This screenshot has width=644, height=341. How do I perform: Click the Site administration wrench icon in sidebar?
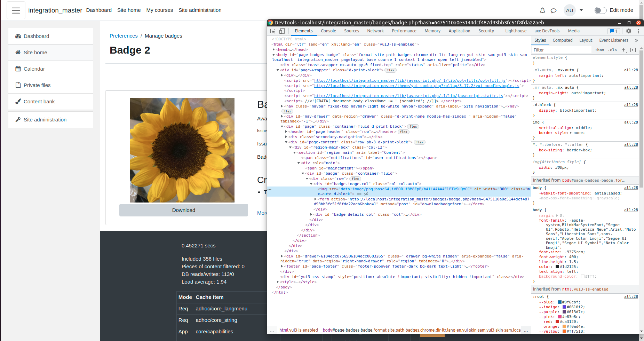coord(18,120)
